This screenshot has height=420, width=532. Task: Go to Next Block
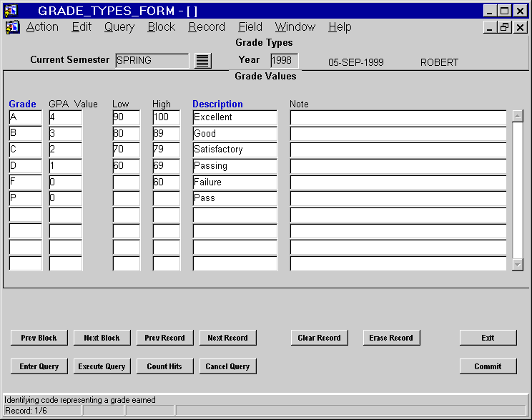(102, 338)
